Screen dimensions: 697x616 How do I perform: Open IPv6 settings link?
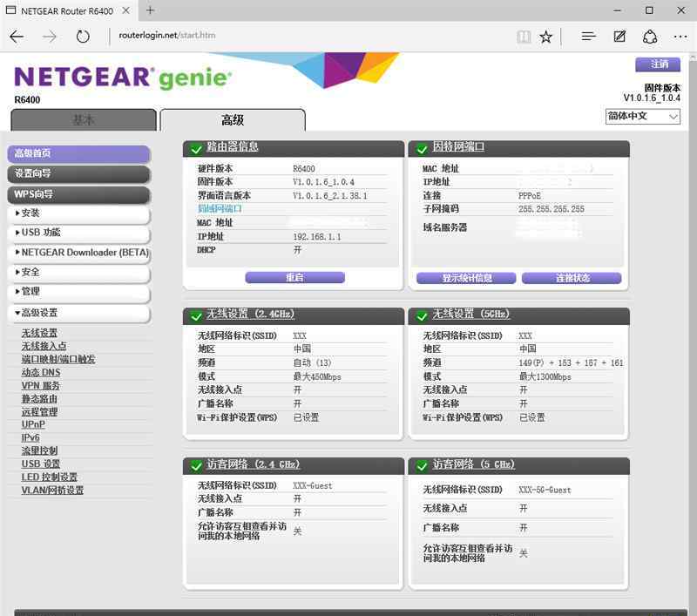[x=30, y=437]
